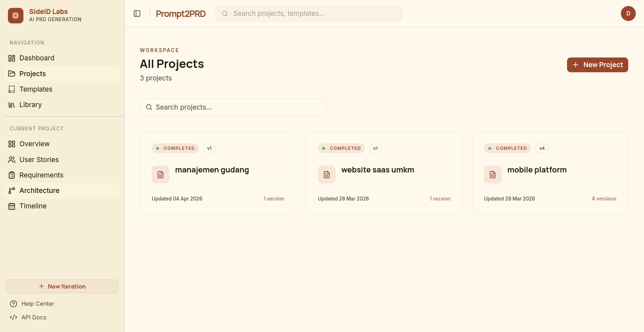The image size is (644, 332).
Task: Select the Dashboard icon in the sidebar
Action: [12, 58]
